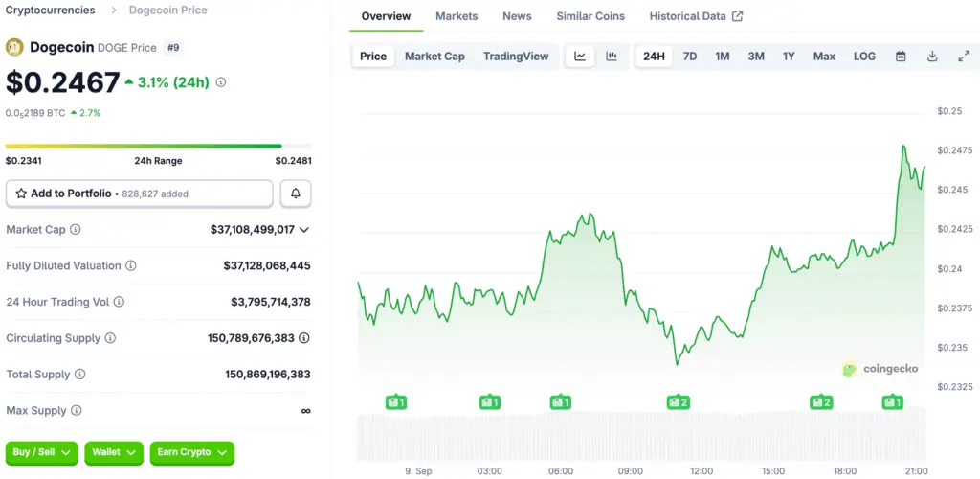Toggle LOG scale on chart
The height and width of the screenshot is (479, 980).
(864, 57)
